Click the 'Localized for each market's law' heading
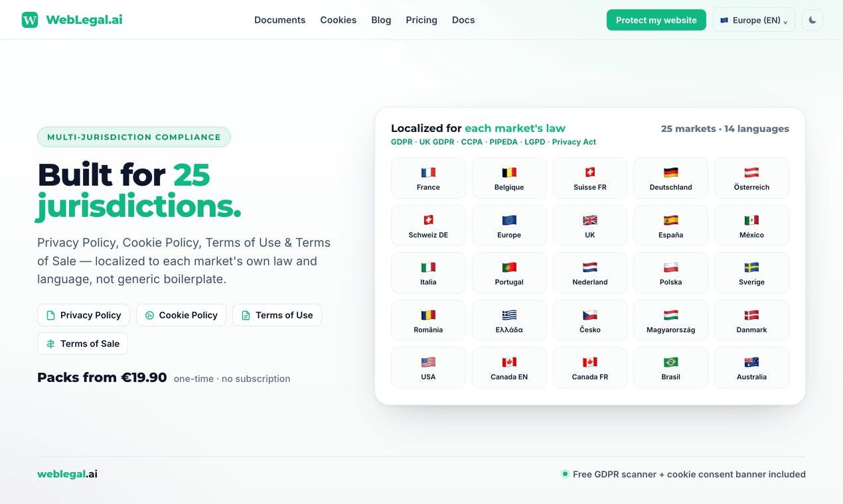Screen dimensions: 843x504 (478, 129)
